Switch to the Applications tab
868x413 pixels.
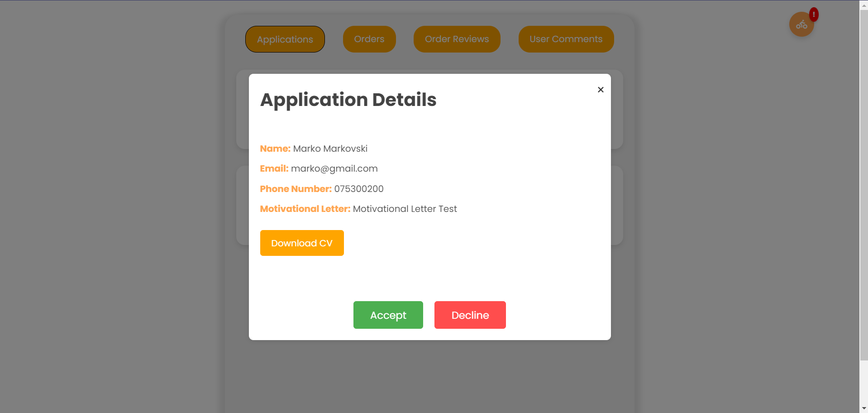click(x=285, y=39)
